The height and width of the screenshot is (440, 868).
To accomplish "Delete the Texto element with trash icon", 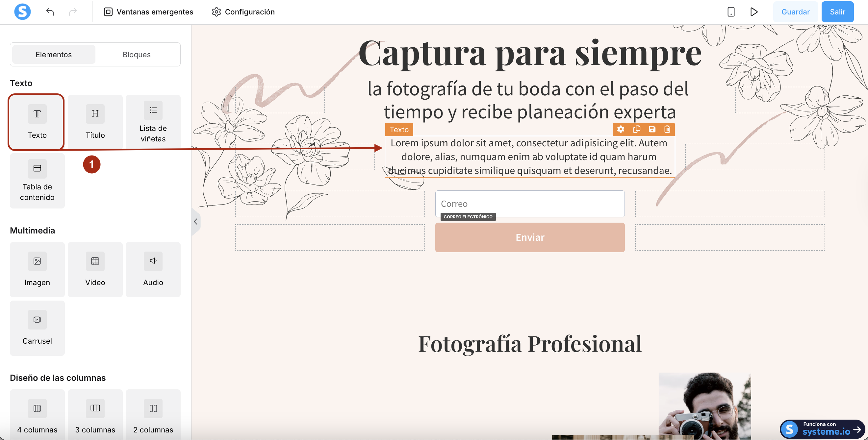I will tap(667, 129).
